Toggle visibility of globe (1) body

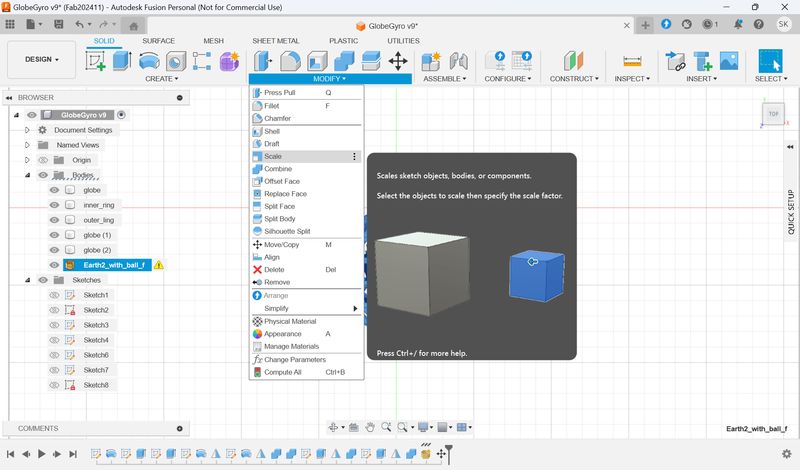point(54,235)
